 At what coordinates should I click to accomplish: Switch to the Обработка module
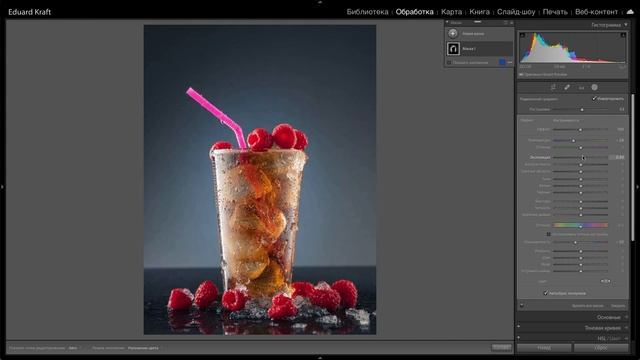[x=414, y=12]
